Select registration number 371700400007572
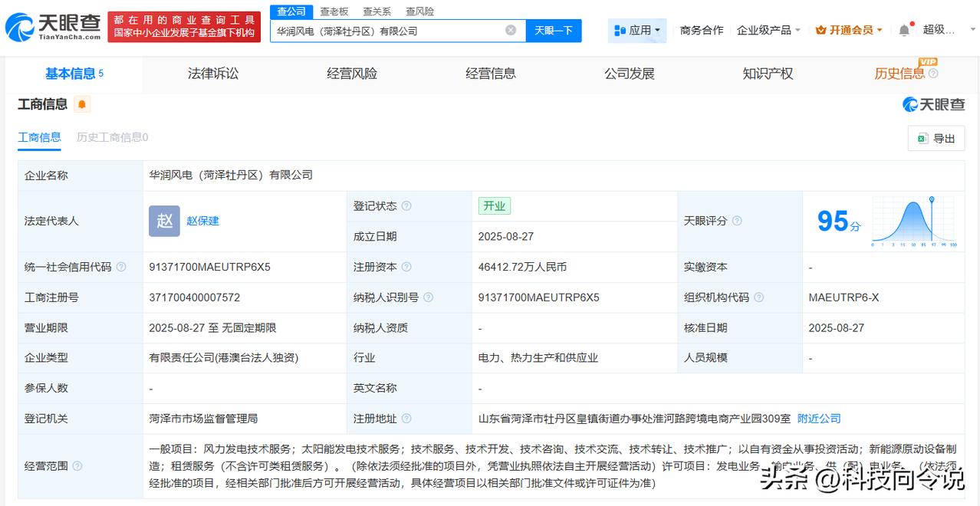980x506 pixels. [195, 297]
